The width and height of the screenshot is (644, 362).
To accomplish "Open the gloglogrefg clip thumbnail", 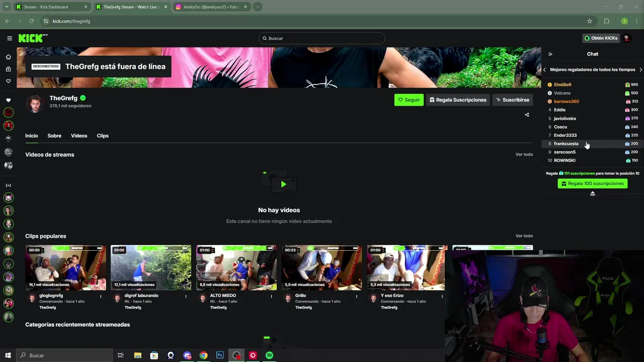I will click(66, 267).
